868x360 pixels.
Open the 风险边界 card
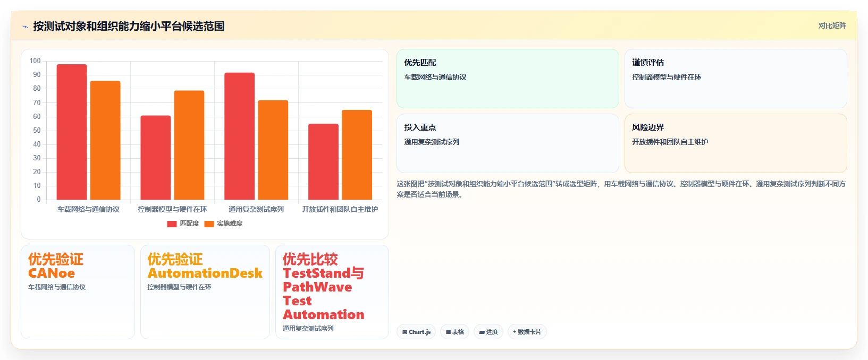click(x=736, y=143)
